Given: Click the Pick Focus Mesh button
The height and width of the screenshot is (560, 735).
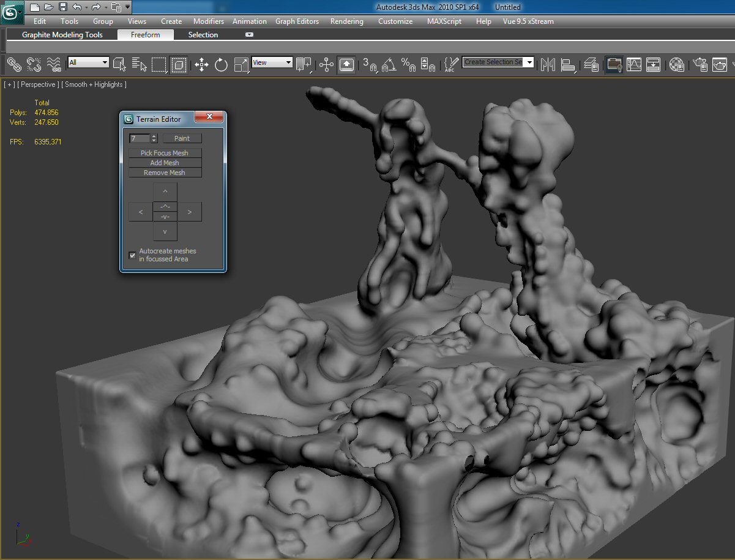Looking at the screenshot, I should (165, 153).
